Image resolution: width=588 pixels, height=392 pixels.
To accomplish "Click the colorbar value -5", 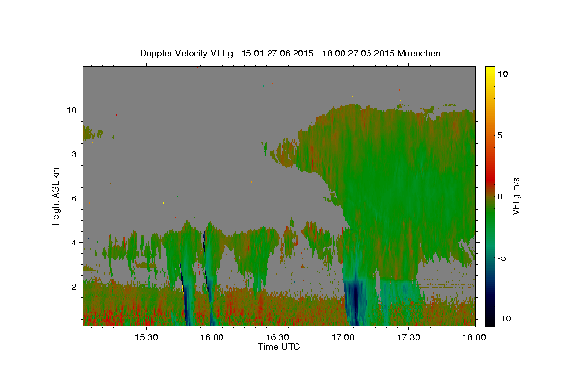I will coord(502,257).
